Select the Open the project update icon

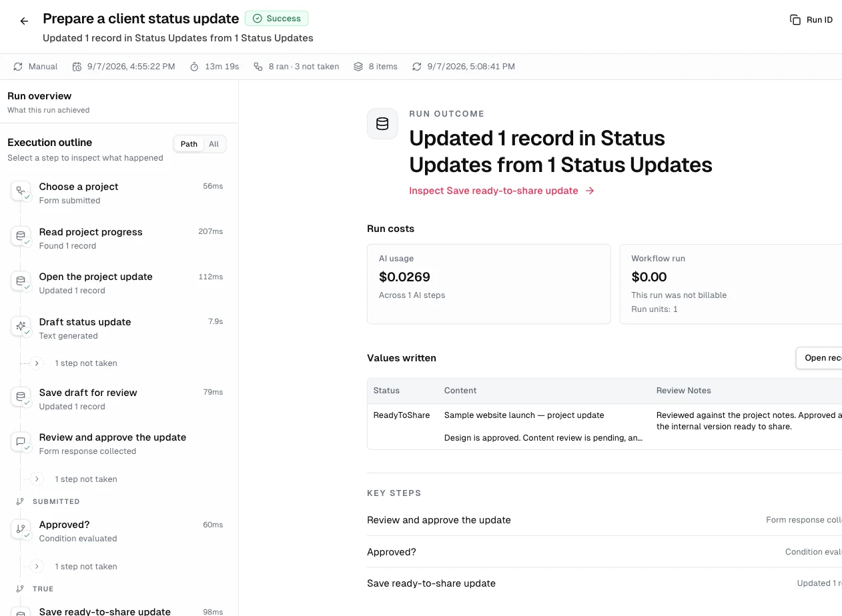(21, 281)
